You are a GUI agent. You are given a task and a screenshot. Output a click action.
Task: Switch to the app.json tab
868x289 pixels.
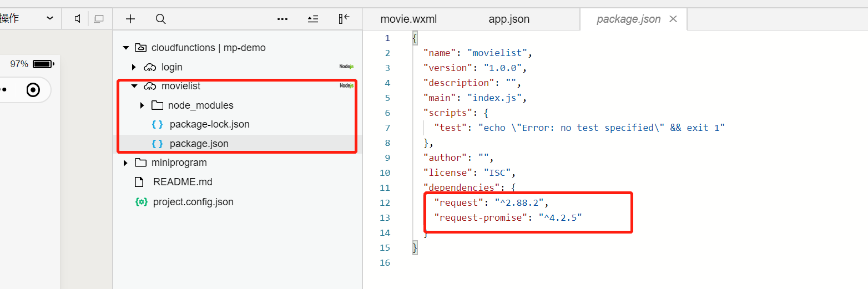coord(509,19)
